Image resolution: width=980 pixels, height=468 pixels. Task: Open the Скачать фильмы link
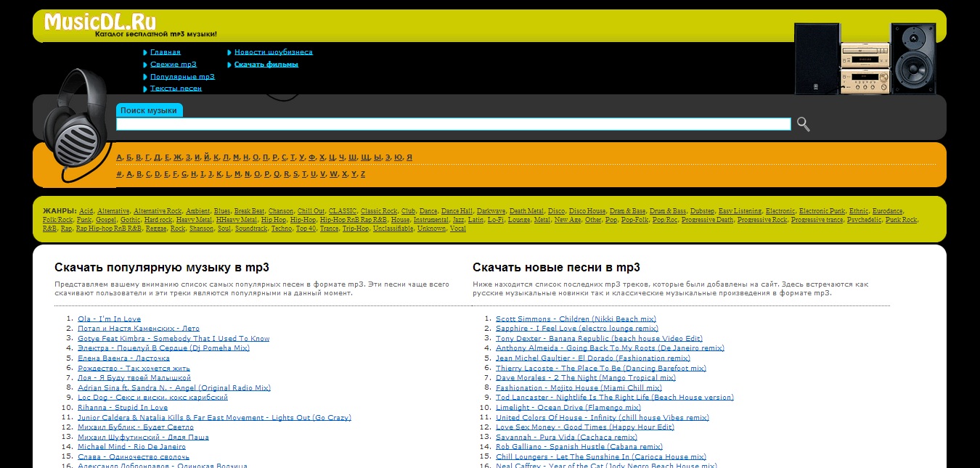[x=266, y=65]
